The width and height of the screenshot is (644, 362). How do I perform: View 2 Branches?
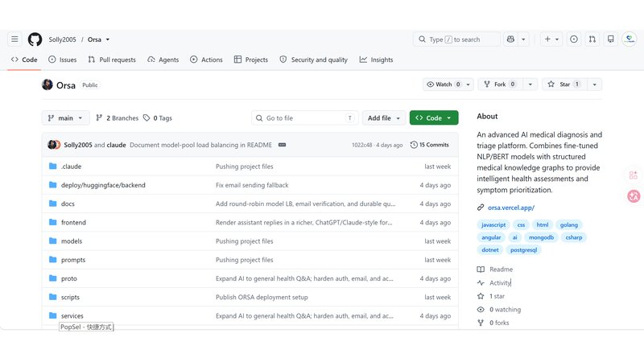pyautogui.click(x=117, y=117)
